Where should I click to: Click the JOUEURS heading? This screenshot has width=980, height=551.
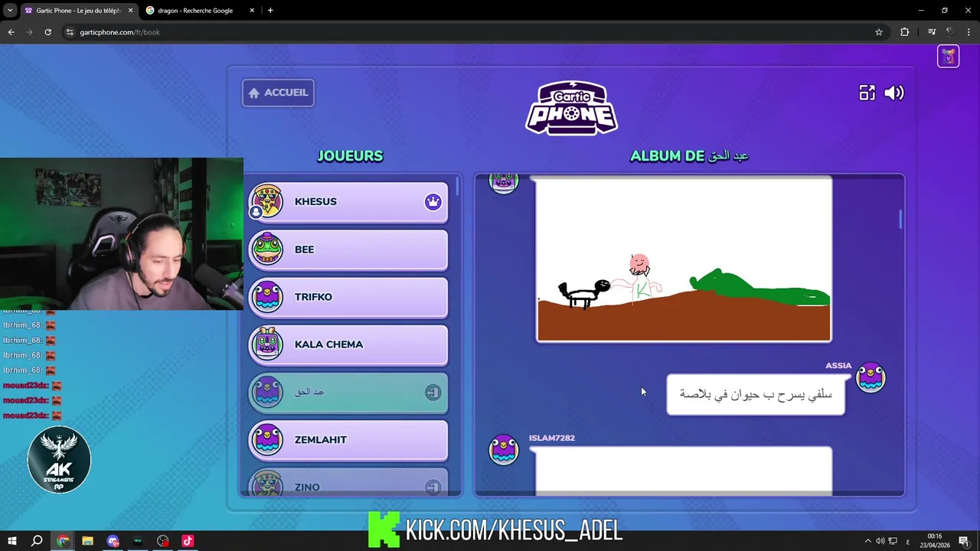tap(350, 156)
